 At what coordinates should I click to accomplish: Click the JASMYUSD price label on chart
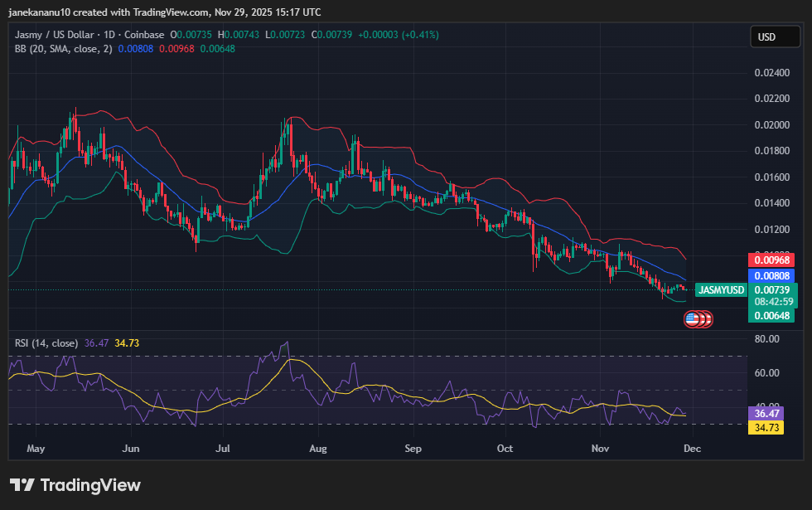point(721,290)
